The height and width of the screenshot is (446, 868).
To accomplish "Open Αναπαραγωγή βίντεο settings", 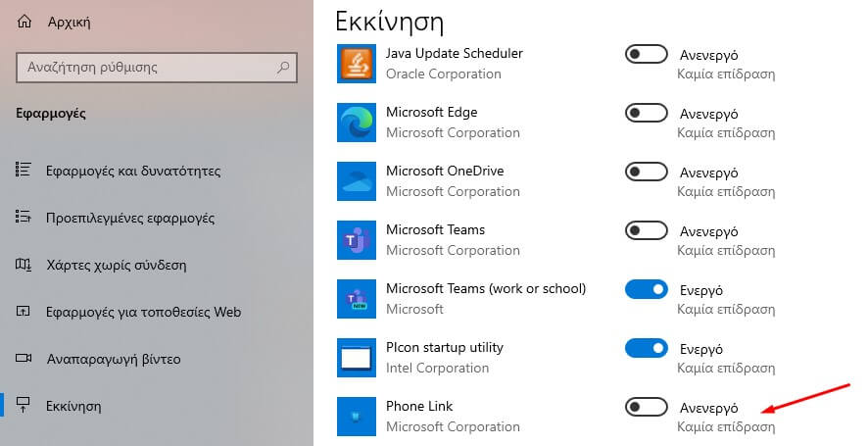I will 113,359.
